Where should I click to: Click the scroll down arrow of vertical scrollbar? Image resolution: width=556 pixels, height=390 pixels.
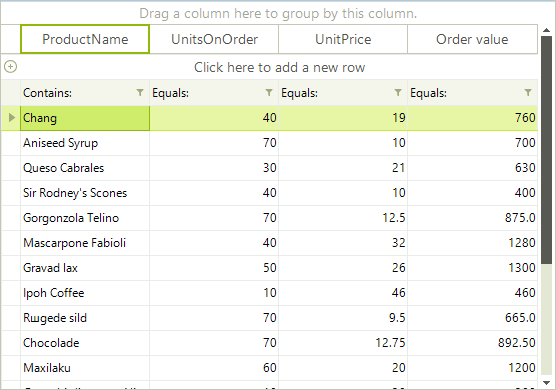tap(546, 383)
